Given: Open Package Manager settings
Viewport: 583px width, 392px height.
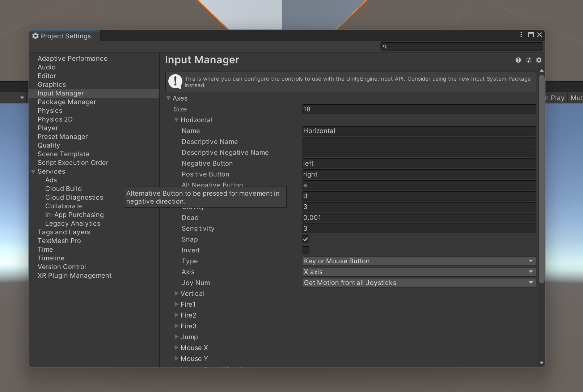Looking at the screenshot, I should click(x=67, y=102).
